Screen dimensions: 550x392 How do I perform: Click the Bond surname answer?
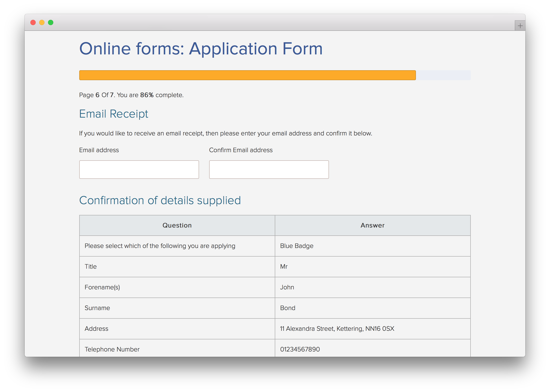click(x=287, y=308)
